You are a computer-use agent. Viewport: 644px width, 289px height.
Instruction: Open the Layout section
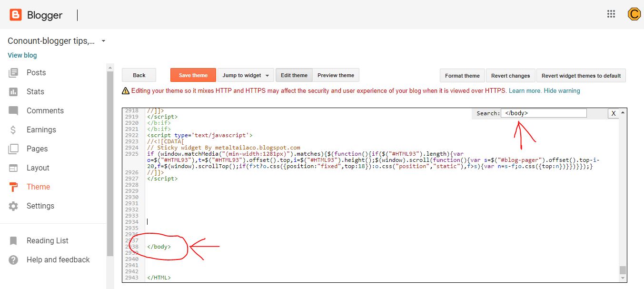tap(38, 168)
